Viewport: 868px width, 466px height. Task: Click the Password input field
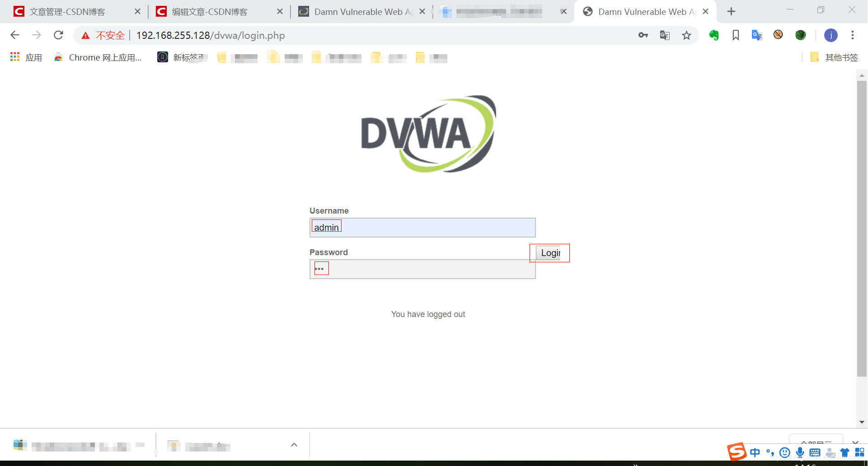pyautogui.click(x=422, y=269)
